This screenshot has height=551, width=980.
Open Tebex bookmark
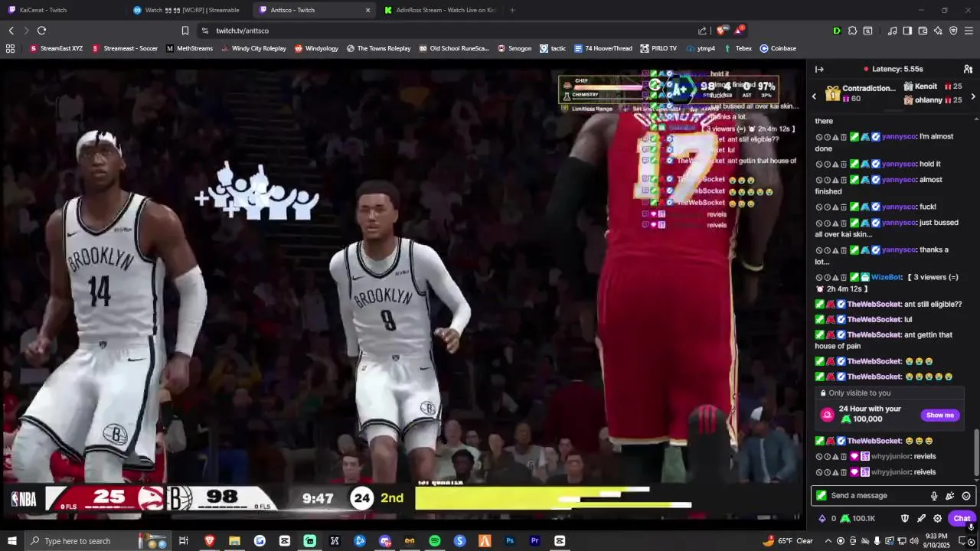(737, 48)
